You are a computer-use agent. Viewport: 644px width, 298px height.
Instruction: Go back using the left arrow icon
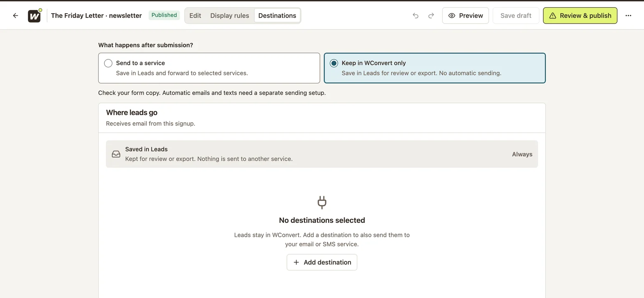(15, 16)
